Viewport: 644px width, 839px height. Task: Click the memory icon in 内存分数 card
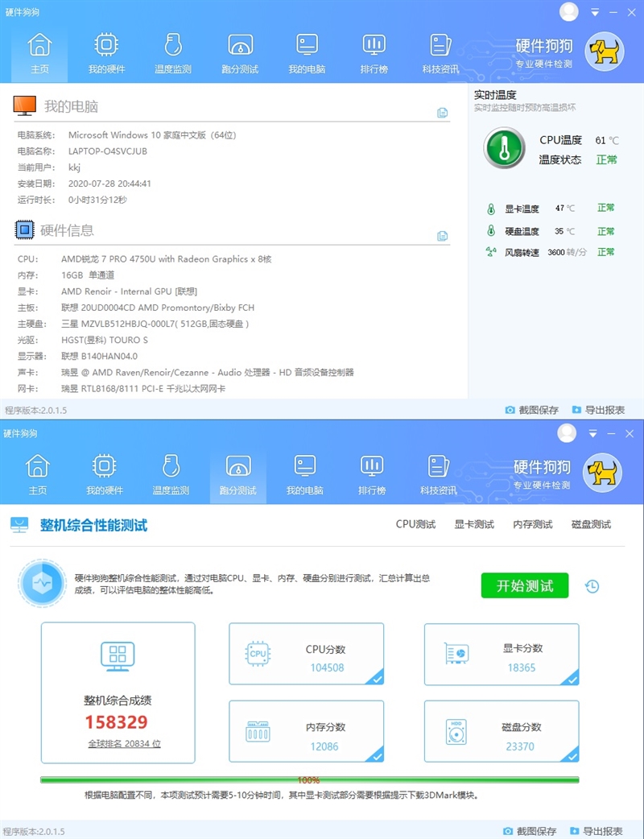pyautogui.click(x=258, y=732)
